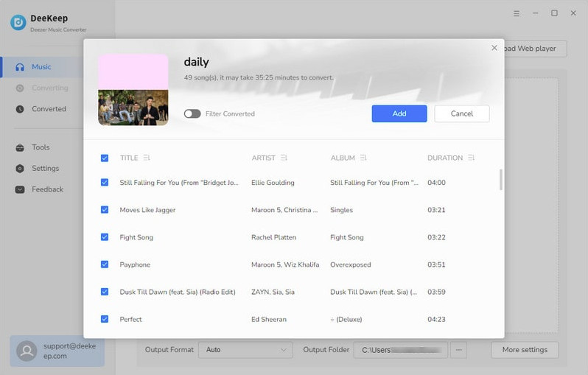588x375 pixels.
Task: Close the daily playlist dialog
Action: (494, 48)
